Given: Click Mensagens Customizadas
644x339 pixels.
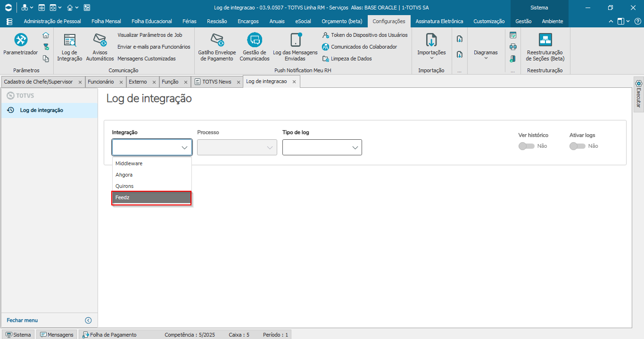Looking at the screenshot, I should (x=147, y=59).
